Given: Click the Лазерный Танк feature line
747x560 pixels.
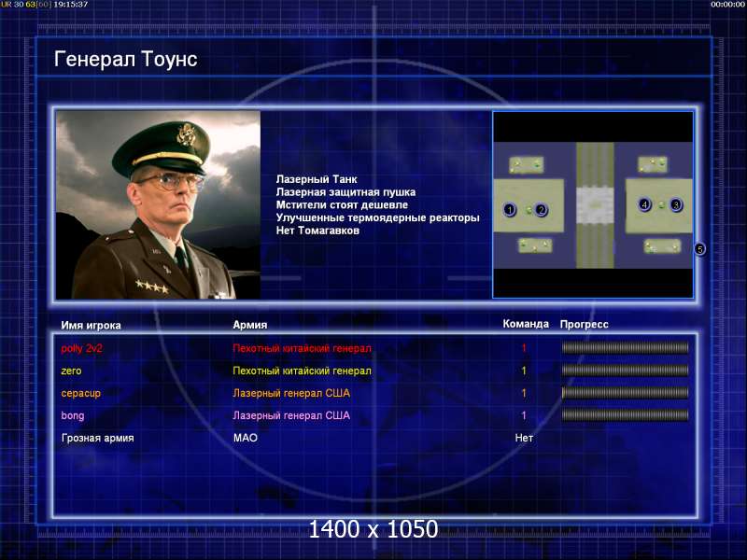Looking at the screenshot, I should [317, 179].
